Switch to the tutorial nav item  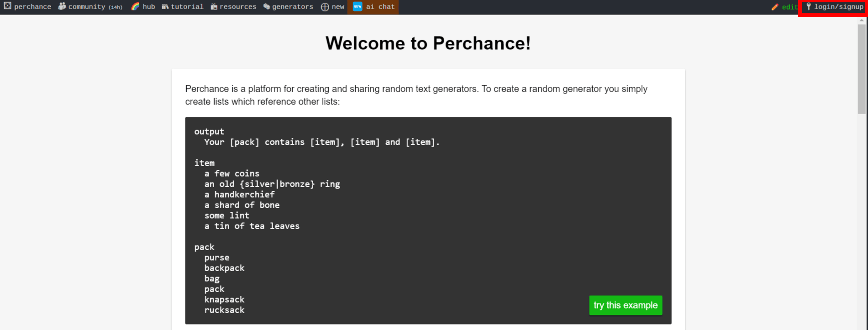(x=186, y=6)
